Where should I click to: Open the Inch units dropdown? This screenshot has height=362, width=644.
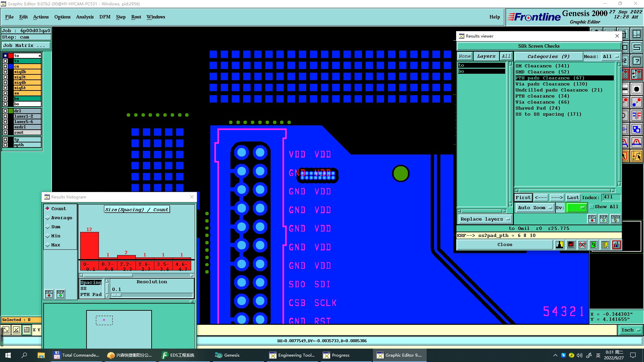click(631, 330)
